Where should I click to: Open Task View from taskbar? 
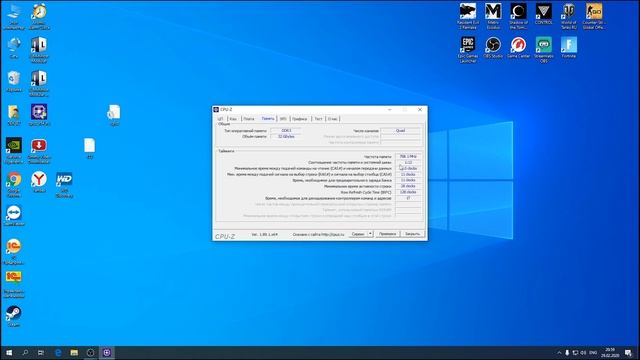coord(41,353)
